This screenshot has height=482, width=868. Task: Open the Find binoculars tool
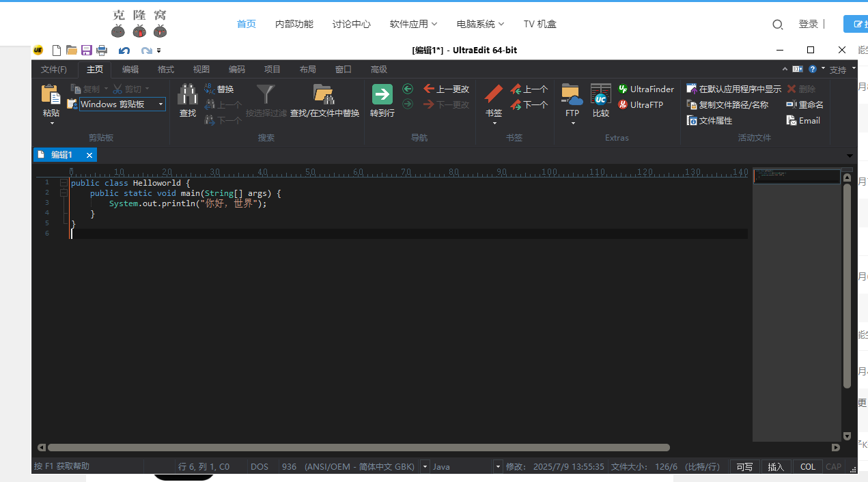click(x=188, y=94)
